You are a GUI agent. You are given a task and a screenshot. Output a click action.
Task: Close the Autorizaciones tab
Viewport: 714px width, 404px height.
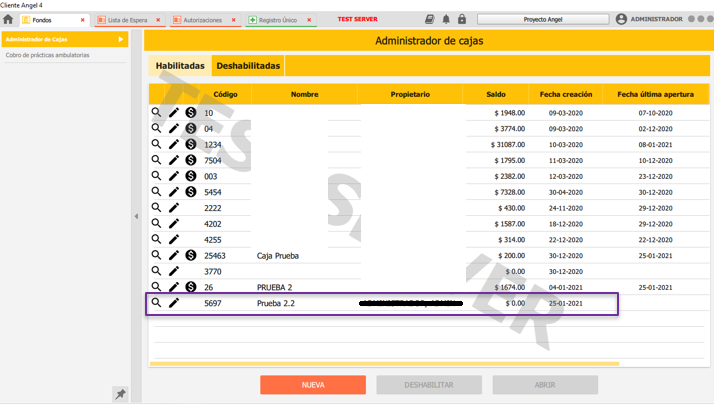pyautogui.click(x=234, y=20)
